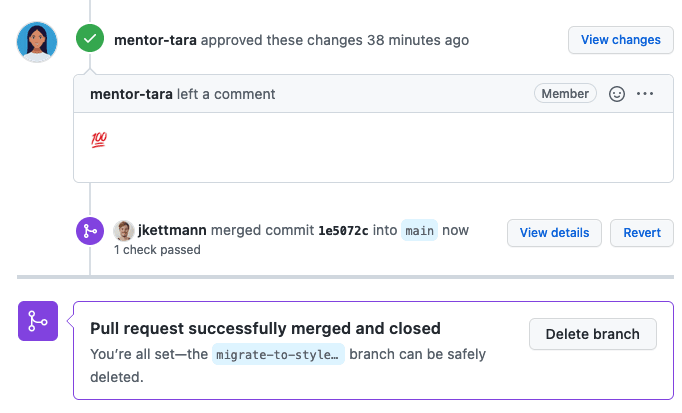Screen dimensions: 682x413
Task: Open mentor-tara's profile avatar
Action: 37,41
